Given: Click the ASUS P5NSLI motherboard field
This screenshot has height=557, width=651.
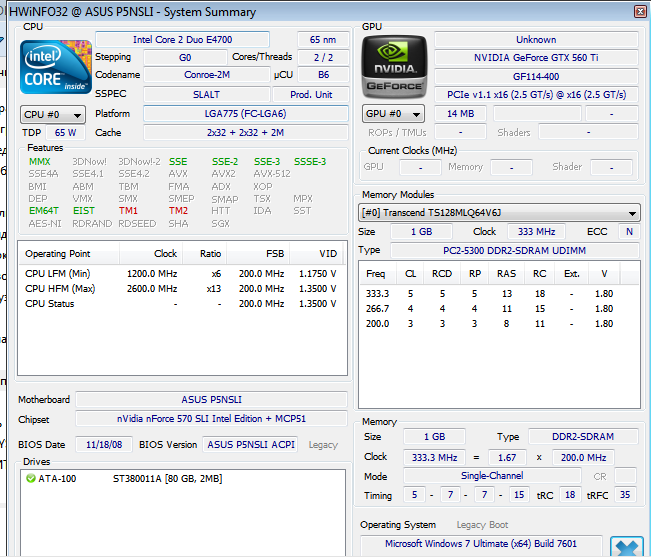Looking at the screenshot, I should (x=214, y=400).
